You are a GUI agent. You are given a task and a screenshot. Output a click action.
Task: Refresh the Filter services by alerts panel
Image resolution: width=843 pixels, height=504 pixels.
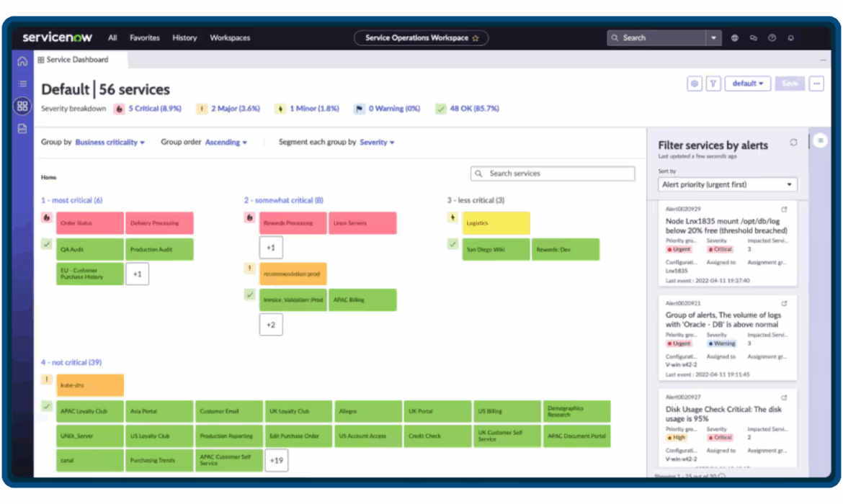point(793,143)
